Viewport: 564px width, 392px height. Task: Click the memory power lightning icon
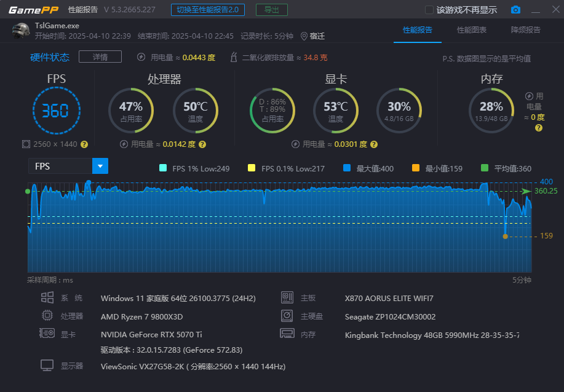coord(529,96)
